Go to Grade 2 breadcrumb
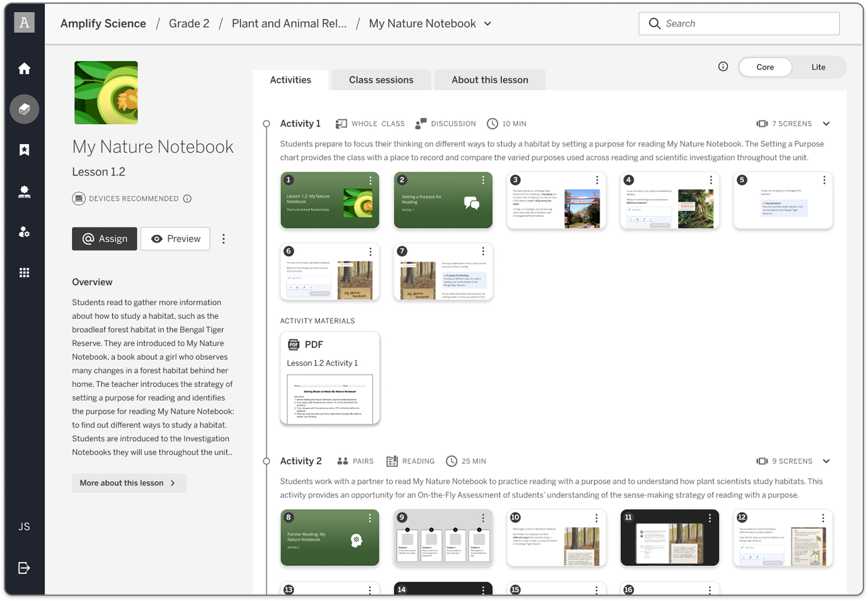This screenshot has width=868, height=601. pyautogui.click(x=189, y=23)
